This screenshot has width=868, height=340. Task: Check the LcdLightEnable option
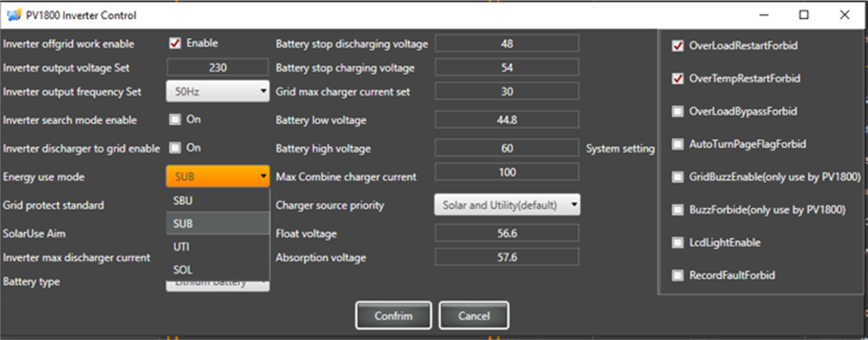pos(678,242)
